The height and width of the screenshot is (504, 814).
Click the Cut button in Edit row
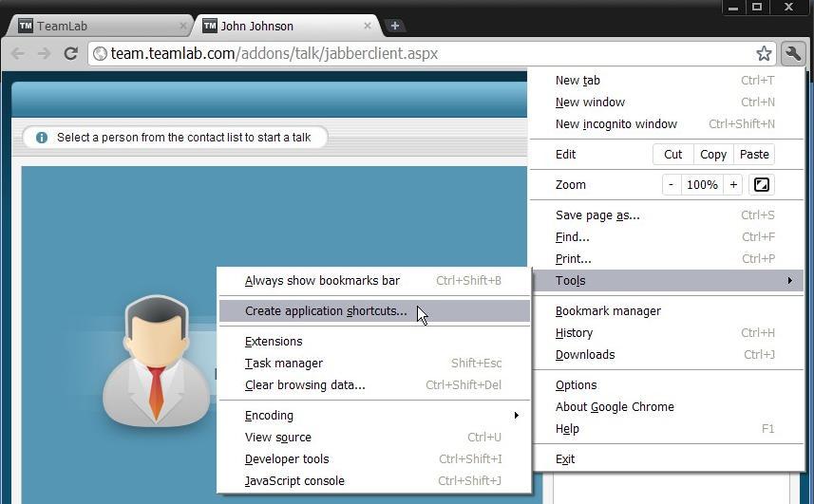672,154
